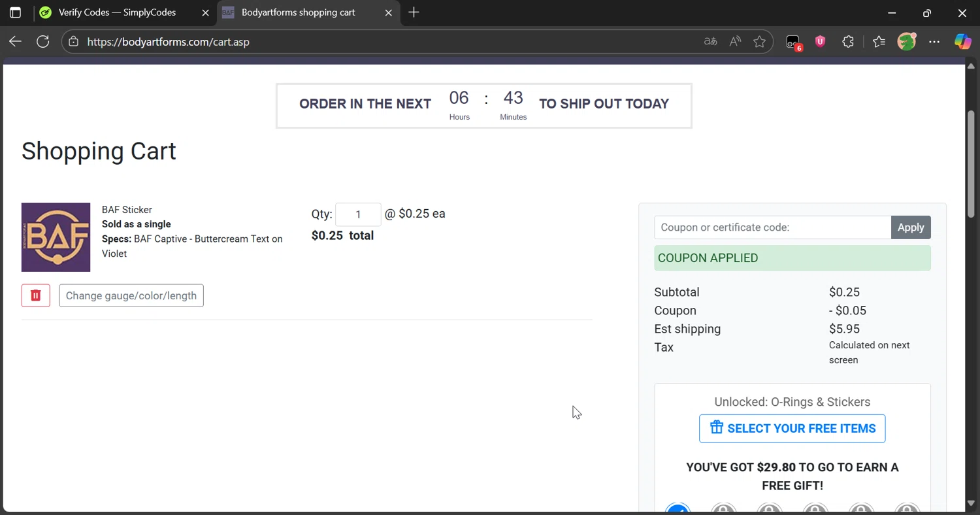Click the BAF Sticker product name

(x=127, y=210)
